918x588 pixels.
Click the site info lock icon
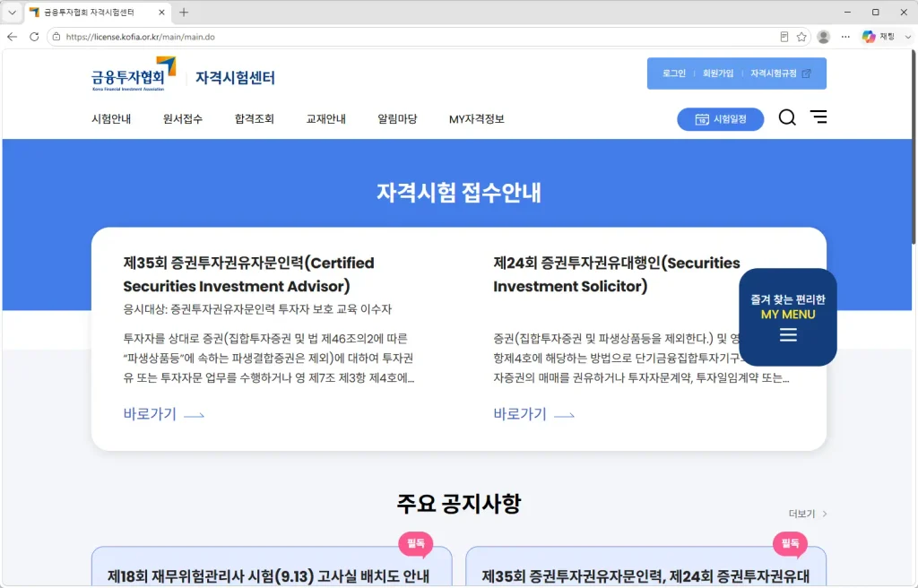[x=56, y=37]
